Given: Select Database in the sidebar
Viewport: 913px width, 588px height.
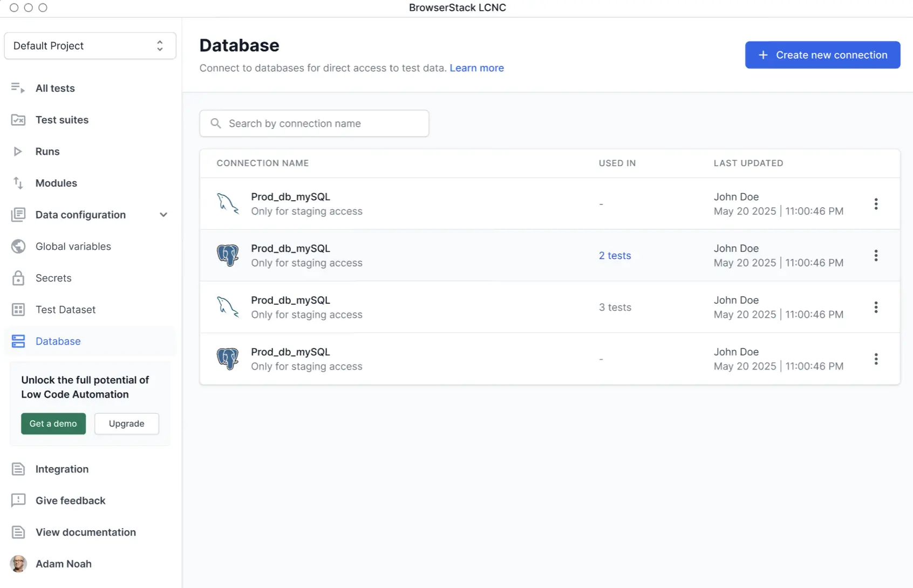Looking at the screenshot, I should pyautogui.click(x=58, y=341).
